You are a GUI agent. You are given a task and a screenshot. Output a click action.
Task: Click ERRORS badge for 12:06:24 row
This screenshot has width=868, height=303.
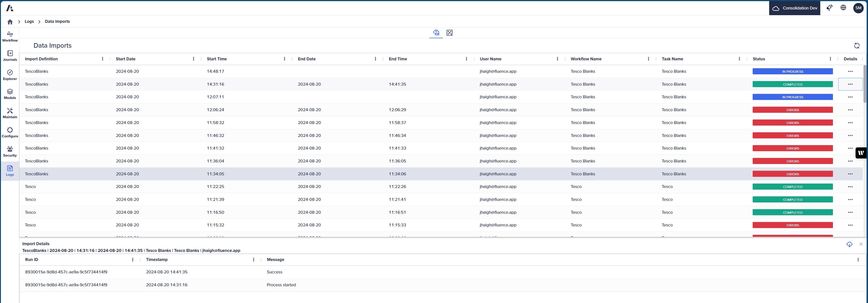pyautogui.click(x=792, y=110)
